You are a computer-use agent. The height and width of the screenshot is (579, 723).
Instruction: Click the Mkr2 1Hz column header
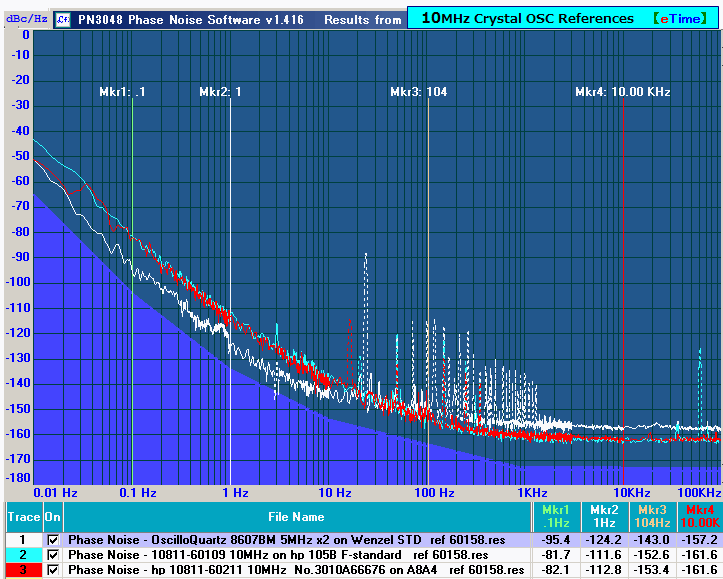(602, 517)
